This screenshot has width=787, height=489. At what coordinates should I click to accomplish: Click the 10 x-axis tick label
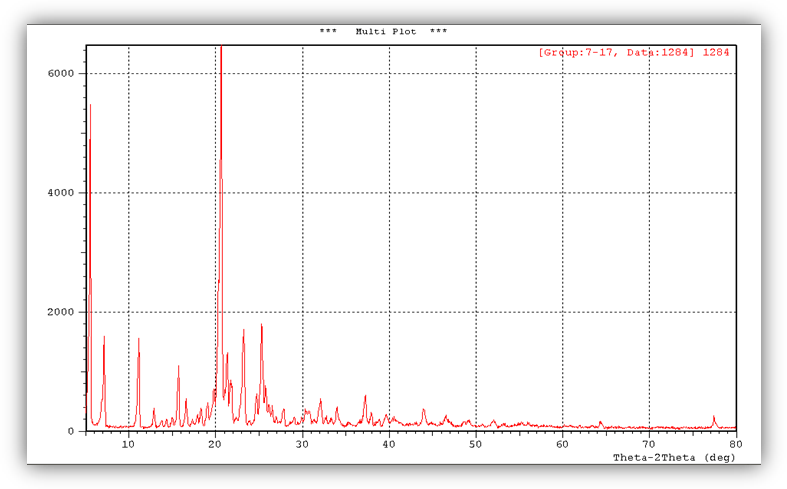click(x=128, y=444)
